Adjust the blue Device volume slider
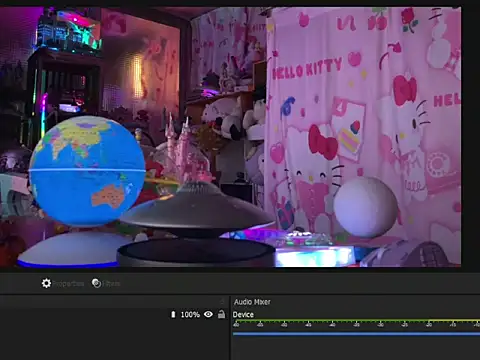 356,333
